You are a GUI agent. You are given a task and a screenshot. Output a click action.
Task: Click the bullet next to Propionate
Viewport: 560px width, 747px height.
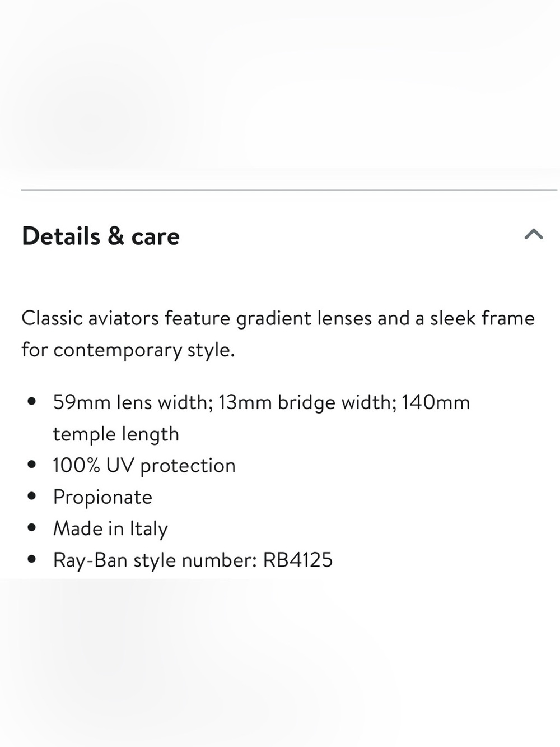click(32, 497)
